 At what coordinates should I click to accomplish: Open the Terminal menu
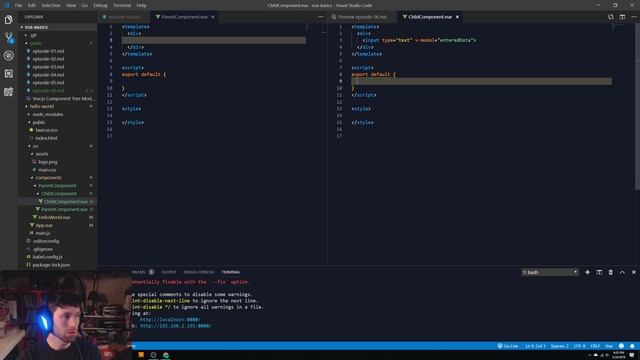pos(122,5)
